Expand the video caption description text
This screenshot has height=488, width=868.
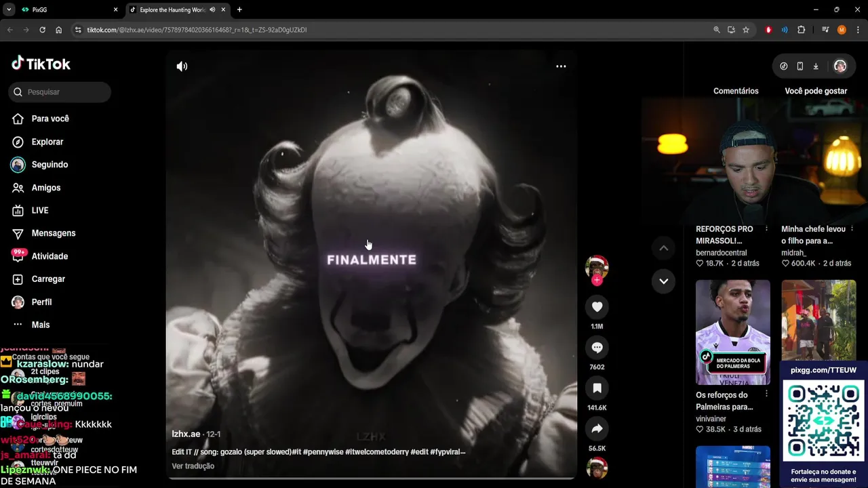(318, 452)
